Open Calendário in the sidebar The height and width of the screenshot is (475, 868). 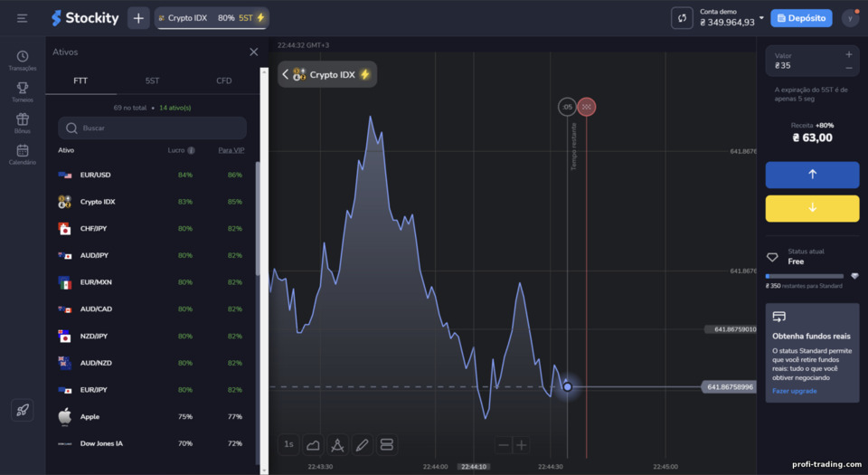point(22,155)
